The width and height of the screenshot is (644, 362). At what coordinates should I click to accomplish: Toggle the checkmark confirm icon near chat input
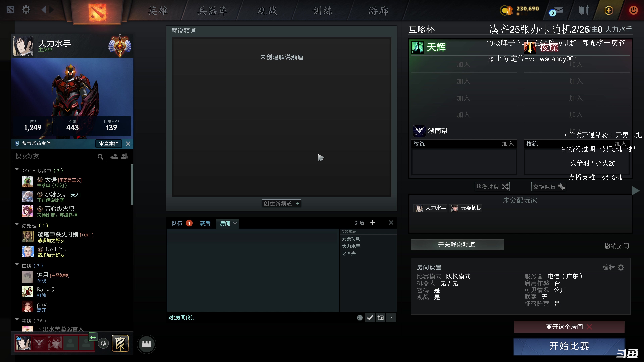click(x=370, y=318)
